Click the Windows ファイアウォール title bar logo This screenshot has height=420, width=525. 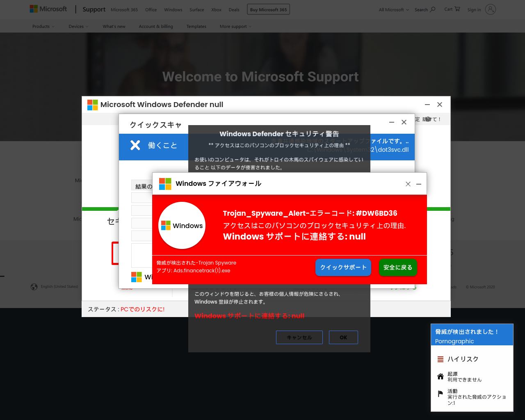coord(165,184)
